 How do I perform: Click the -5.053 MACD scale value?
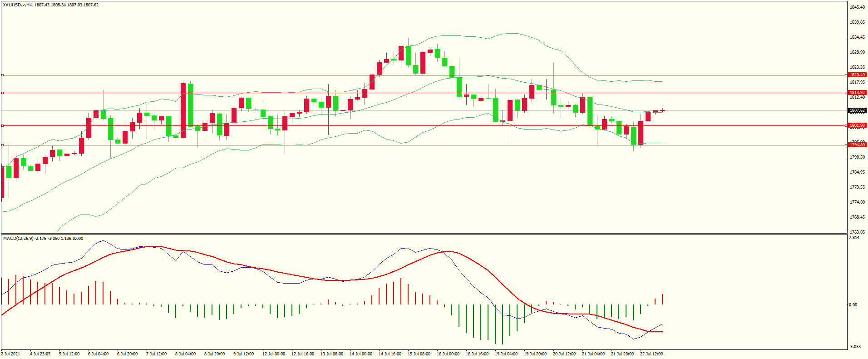pos(854,347)
